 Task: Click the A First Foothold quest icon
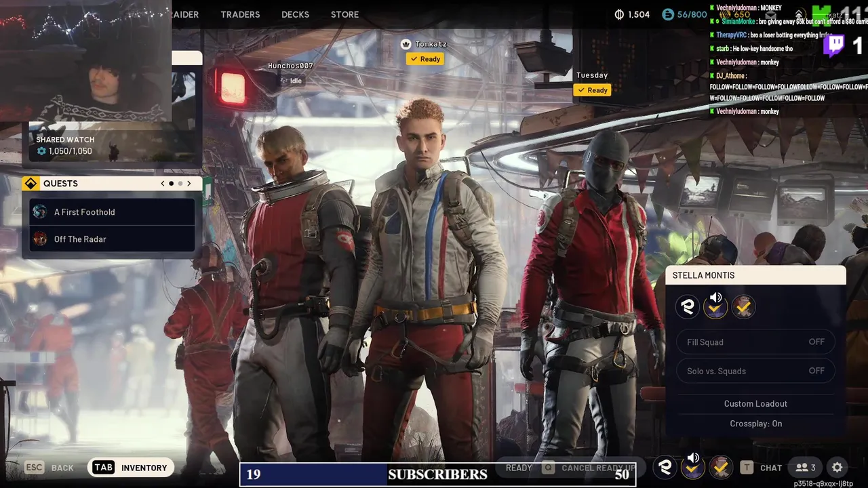pyautogui.click(x=40, y=212)
